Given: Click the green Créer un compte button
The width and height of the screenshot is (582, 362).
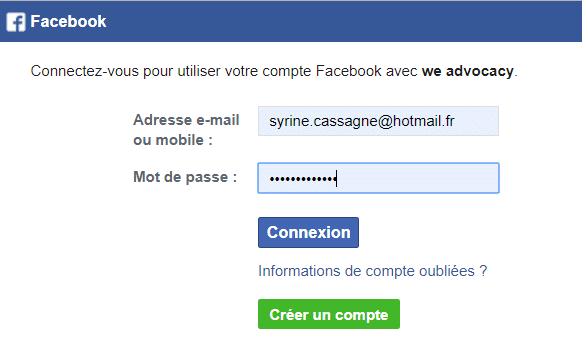Looking at the screenshot, I should pyautogui.click(x=329, y=314).
